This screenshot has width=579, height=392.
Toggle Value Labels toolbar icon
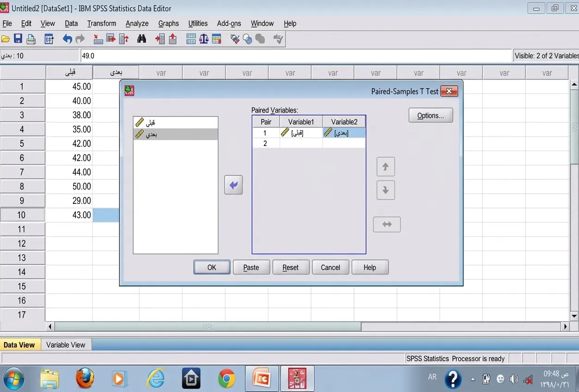pos(235,39)
